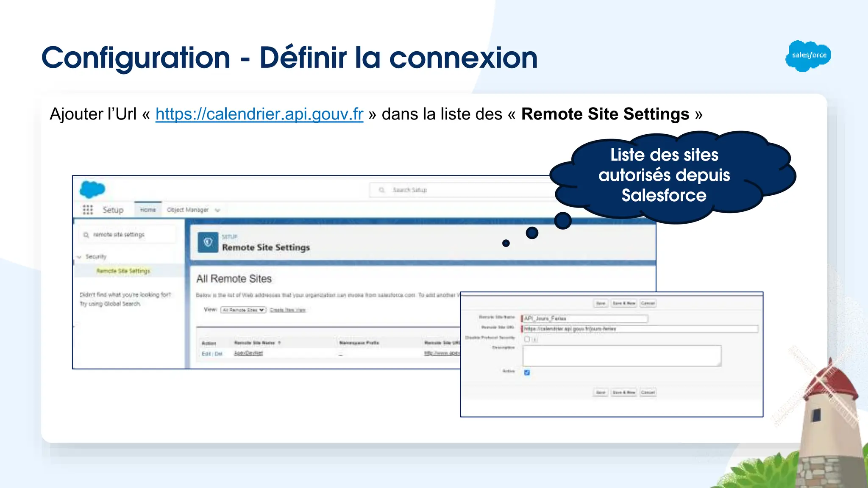868x488 pixels.
Task: Click the shield icon beside Remote Site Settings
Action: pos(208,242)
